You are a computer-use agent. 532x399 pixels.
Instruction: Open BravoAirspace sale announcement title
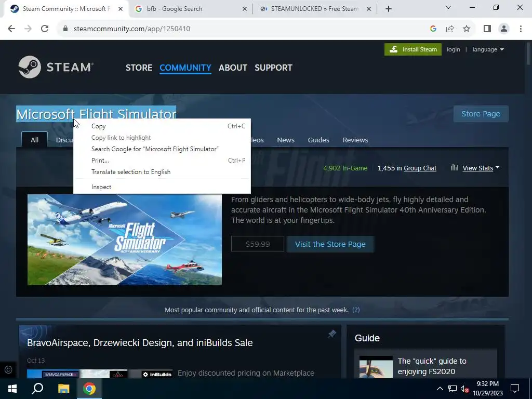(x=140, y=343)
